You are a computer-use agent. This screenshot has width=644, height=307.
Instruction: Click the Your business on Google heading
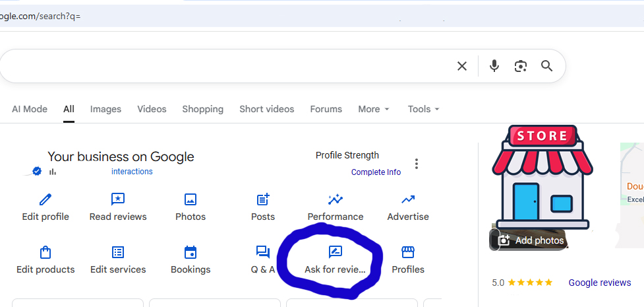coord(121,156)
